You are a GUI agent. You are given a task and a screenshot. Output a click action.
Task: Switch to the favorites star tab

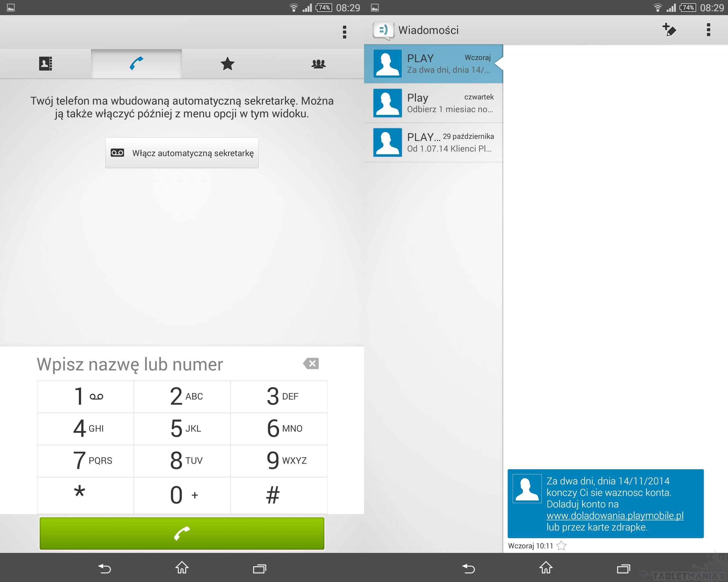(227, 64)
